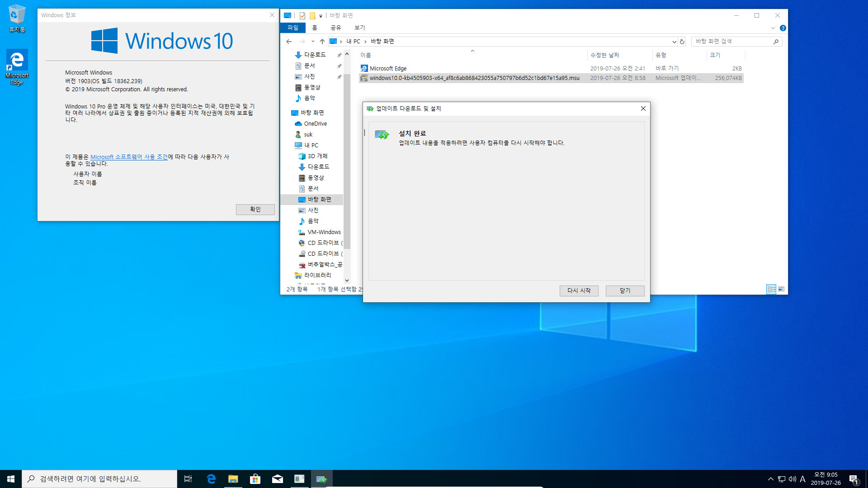
Task: Toggle IME input mode indicator A
Action: tap(802, 479)
